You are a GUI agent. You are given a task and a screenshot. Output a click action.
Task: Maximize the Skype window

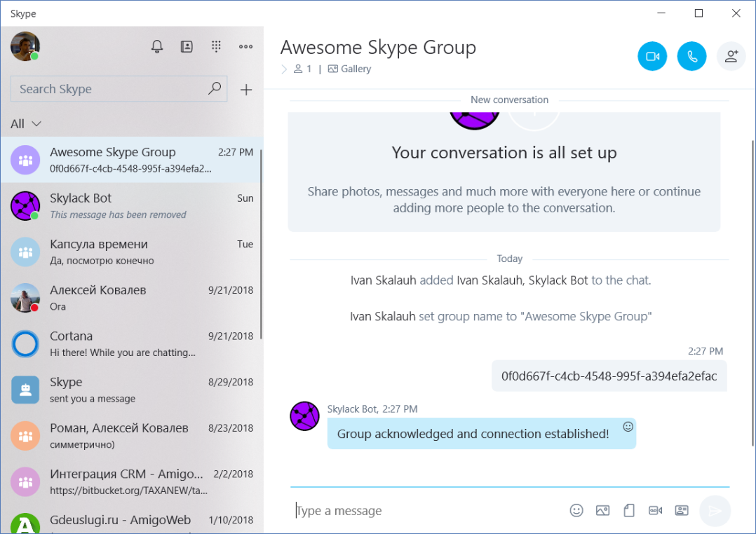point(698,13)
